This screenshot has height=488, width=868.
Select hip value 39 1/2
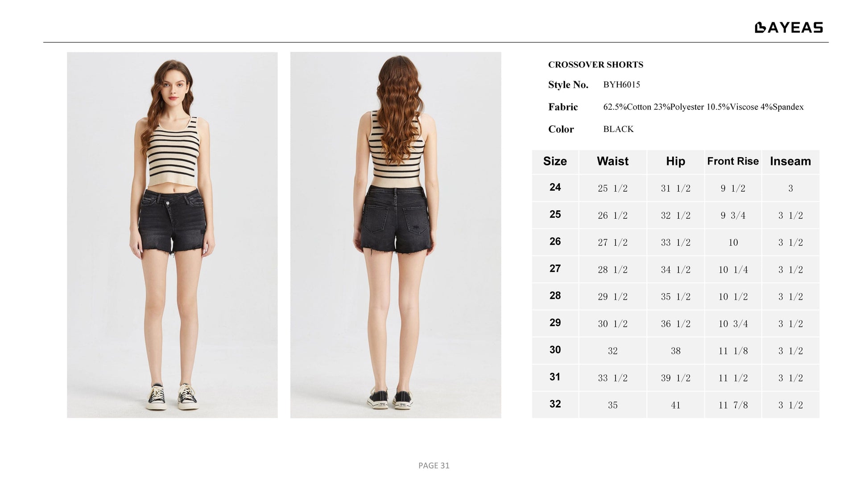pyautogui.click(x=675, y=378)
